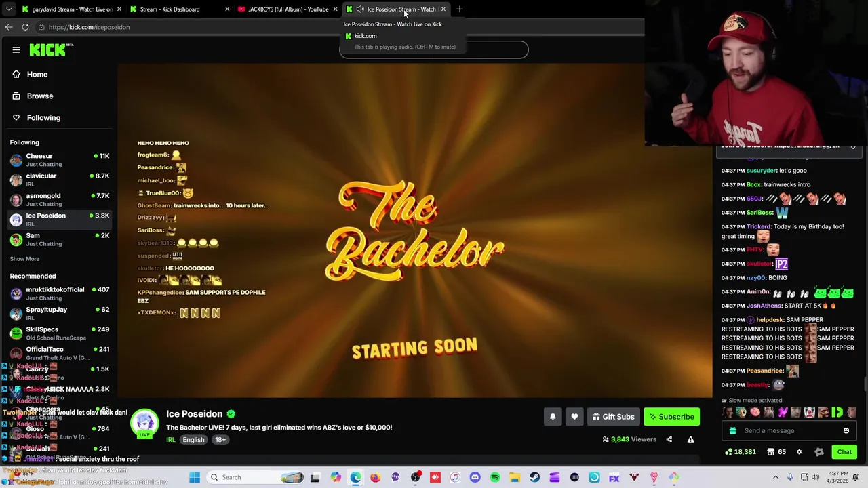Switch to Stream - Kick Dashboard tab
The height and width of the screenshot is (488, 868).
pyautogui.click(x=180, y=9)
